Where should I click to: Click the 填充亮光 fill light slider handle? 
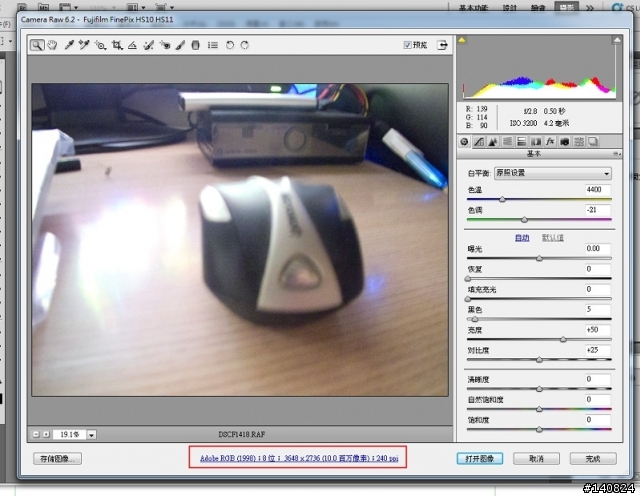(468, 299)
